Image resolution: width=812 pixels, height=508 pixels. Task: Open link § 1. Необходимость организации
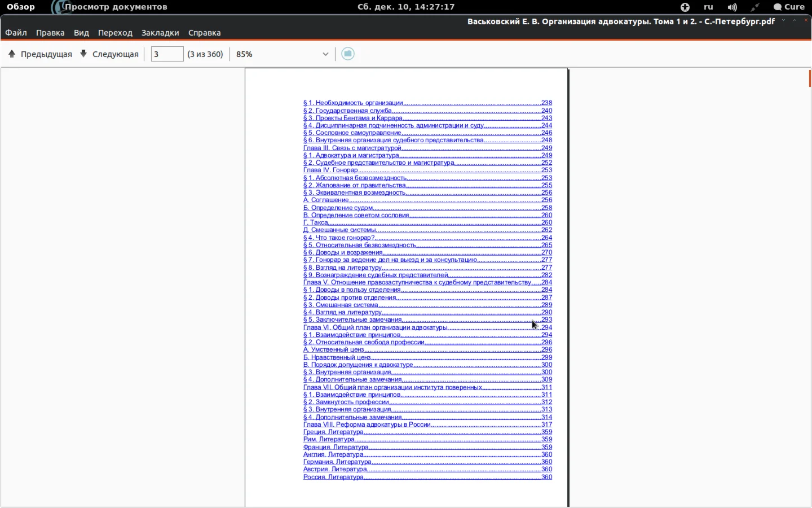(353, 103)
